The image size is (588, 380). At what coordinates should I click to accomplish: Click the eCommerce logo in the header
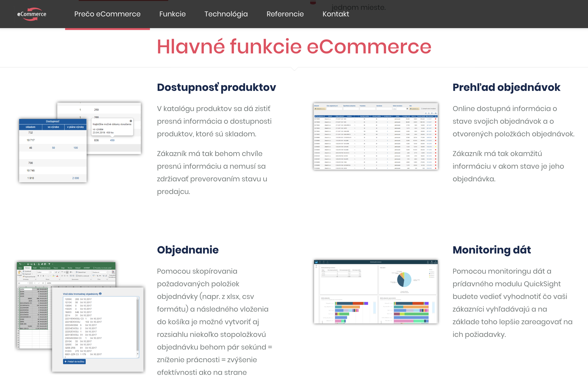[32, 14]
